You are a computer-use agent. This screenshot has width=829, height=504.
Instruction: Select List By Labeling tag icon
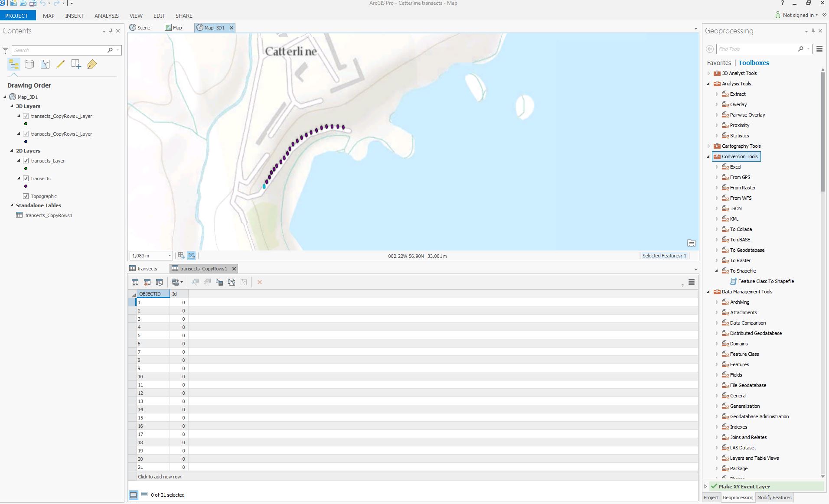92,64
